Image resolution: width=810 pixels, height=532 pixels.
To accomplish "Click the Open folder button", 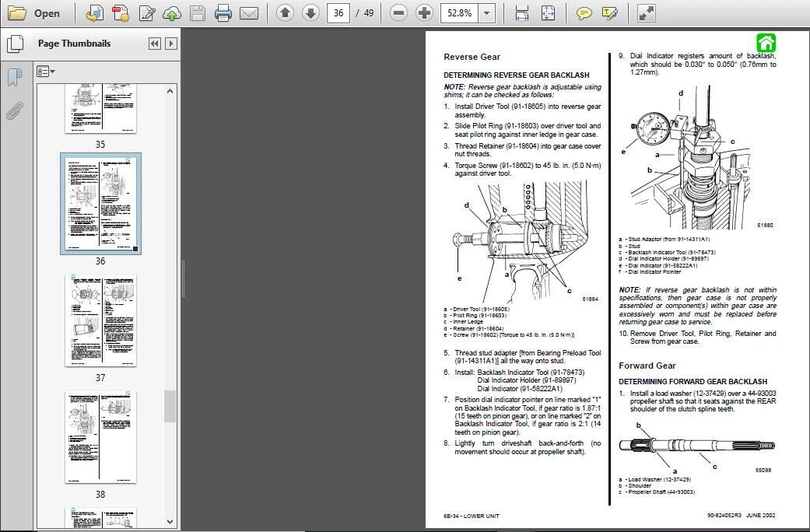I will (34, 13).
